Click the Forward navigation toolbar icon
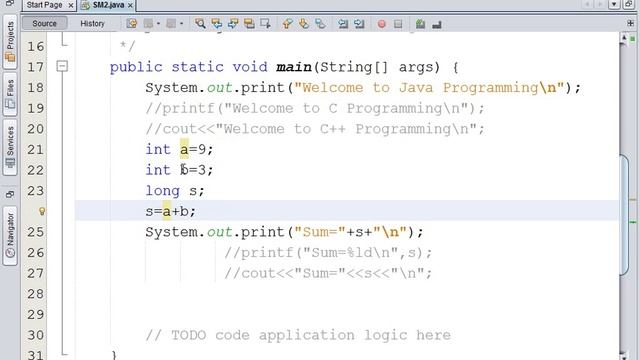Viewport: 640px width, 360px height. point(171,24)
